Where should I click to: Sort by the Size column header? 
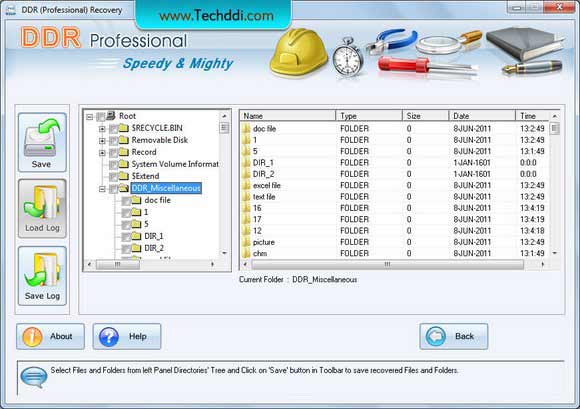tap(425, 116)
